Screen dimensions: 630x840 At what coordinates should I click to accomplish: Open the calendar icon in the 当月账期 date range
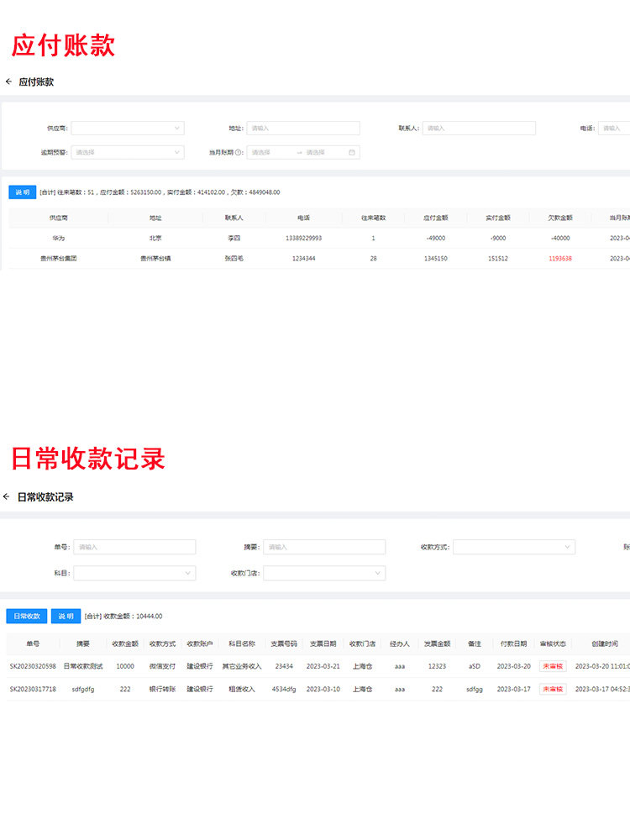click(352, 153)
